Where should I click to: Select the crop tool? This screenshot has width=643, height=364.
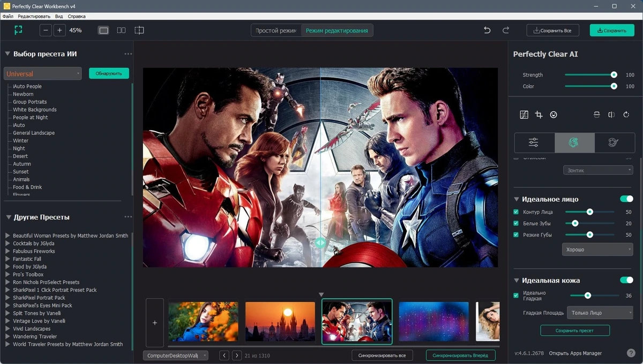click(x=539, y=115)
